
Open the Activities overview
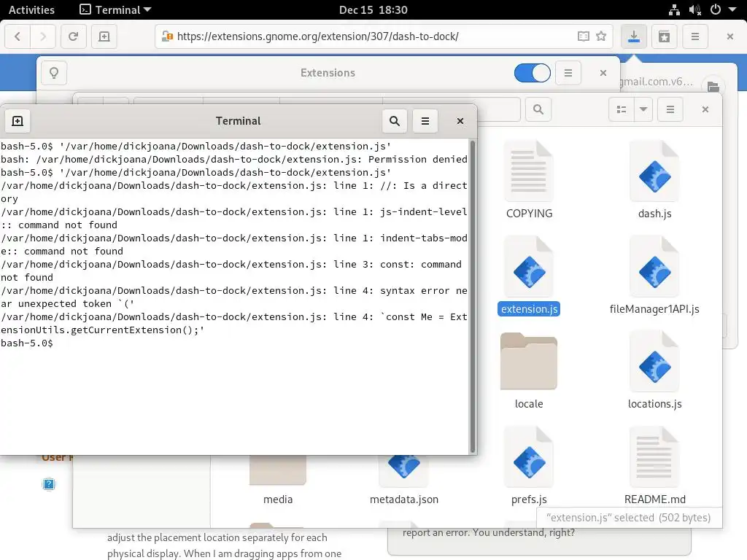pyautogui.click(x=31, y=9)
